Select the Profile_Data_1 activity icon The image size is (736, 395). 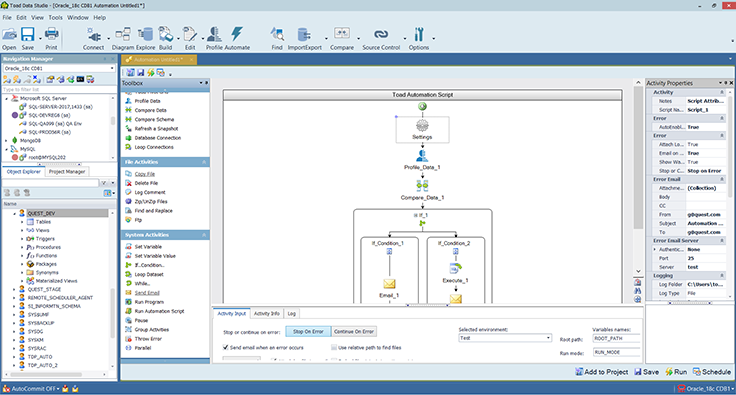click(422, 156)
